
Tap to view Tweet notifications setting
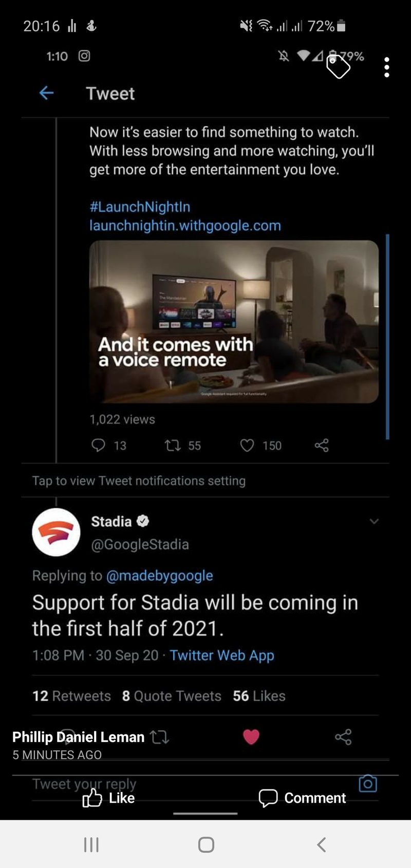(x=139, y=481)
